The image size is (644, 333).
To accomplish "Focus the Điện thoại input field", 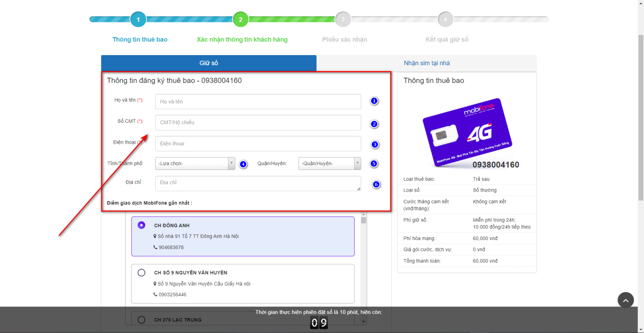I will tap(258, 143).
